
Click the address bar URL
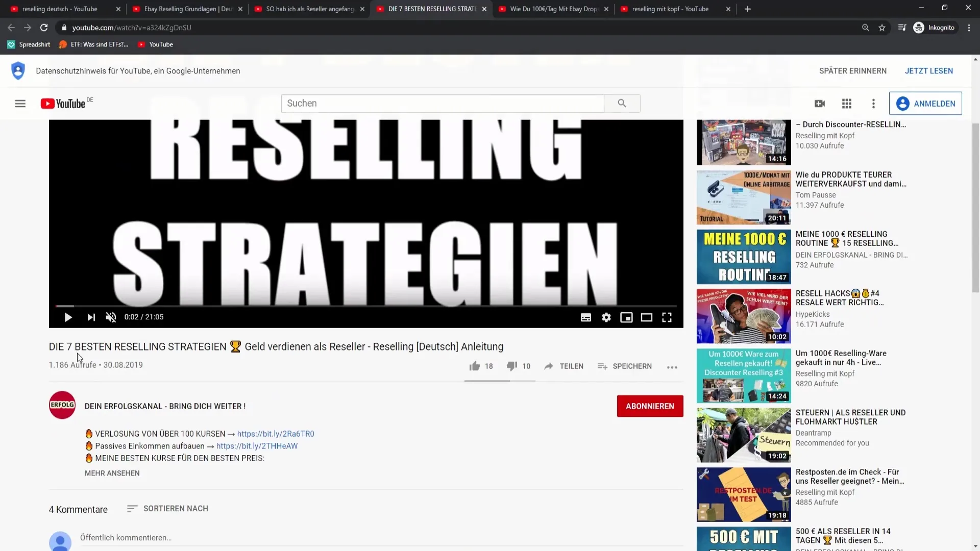click(132, 28)
